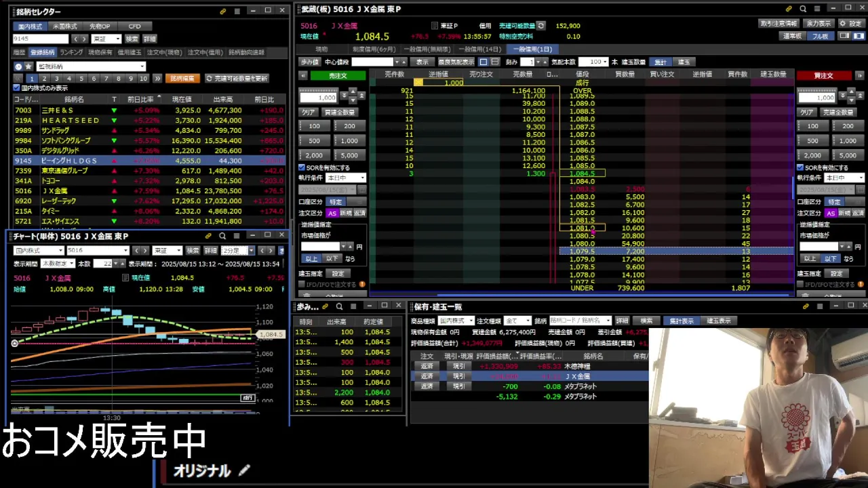Viewport: 868px width, 488px height.
Task: Toggle 国内株式のみ表示 checkbox
Action: click(x=17, y=88)
